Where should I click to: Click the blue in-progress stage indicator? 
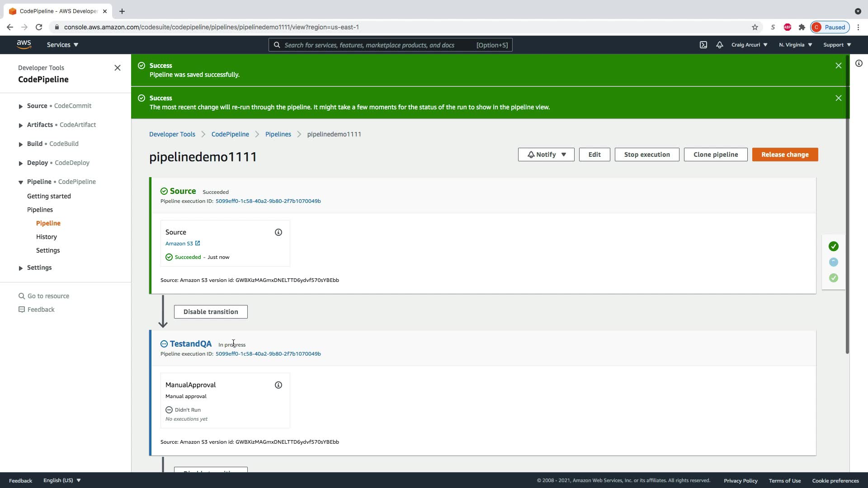click(x=833, y=262)
